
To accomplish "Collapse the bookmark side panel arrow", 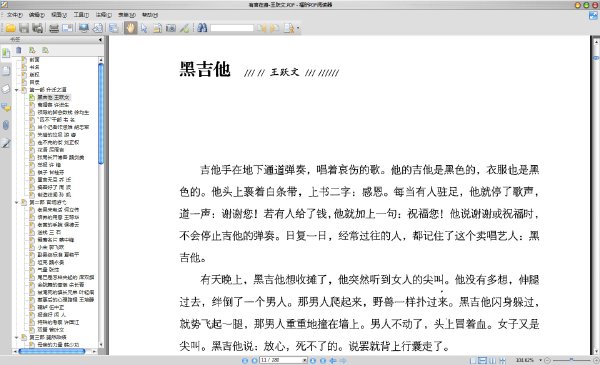I will click(100, 40).
